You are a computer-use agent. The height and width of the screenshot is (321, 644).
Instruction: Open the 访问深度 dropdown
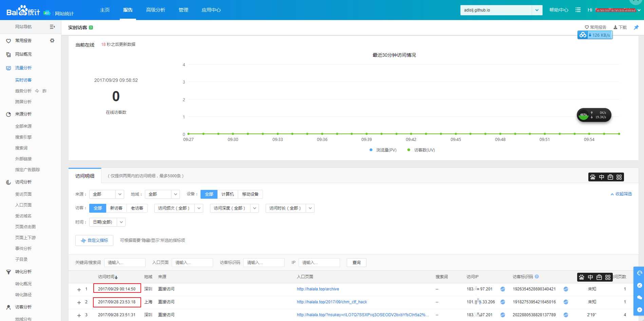click(x=234, y=208)
